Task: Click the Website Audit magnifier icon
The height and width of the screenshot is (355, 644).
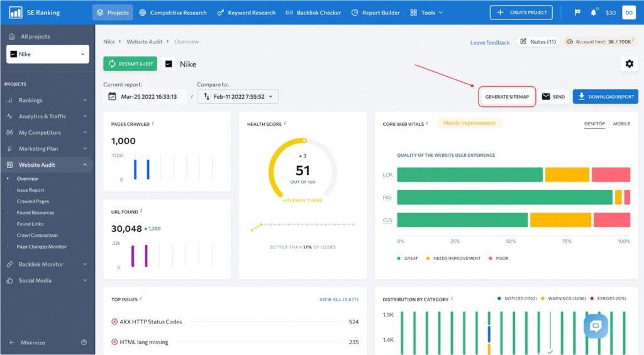Action: [9, 165]
